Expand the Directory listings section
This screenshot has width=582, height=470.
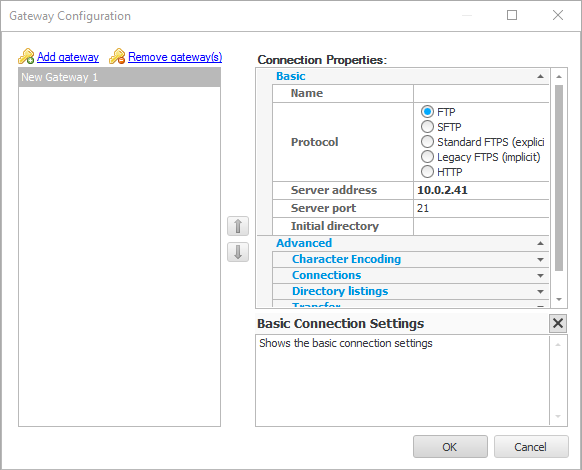coord(540,291)
